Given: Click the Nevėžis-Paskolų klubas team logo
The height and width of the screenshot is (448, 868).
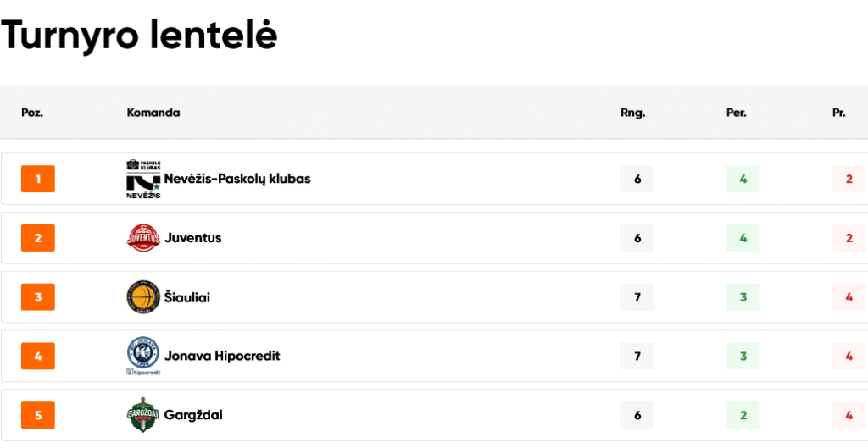Looking at the screenshot, I should tap(143, 179).
